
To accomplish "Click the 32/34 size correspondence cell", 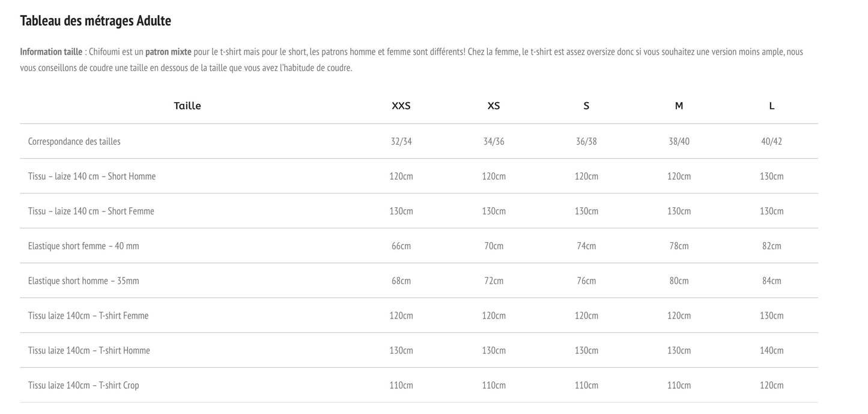I will point(401,142).
